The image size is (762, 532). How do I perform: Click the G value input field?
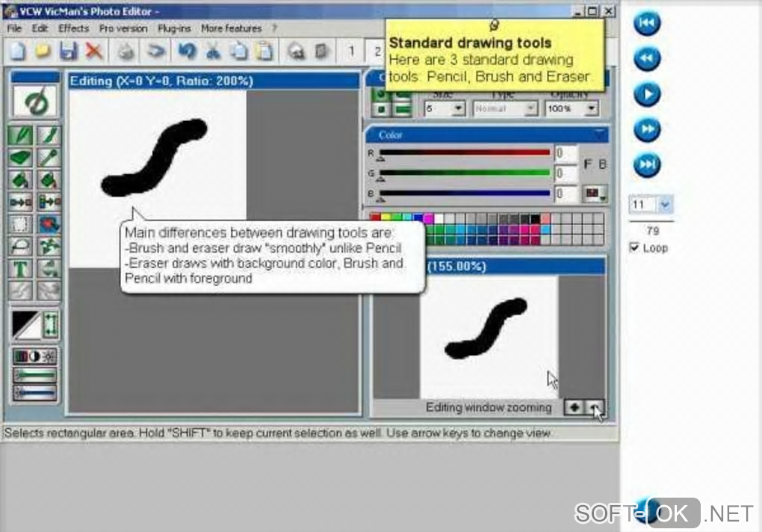[566, 173]
